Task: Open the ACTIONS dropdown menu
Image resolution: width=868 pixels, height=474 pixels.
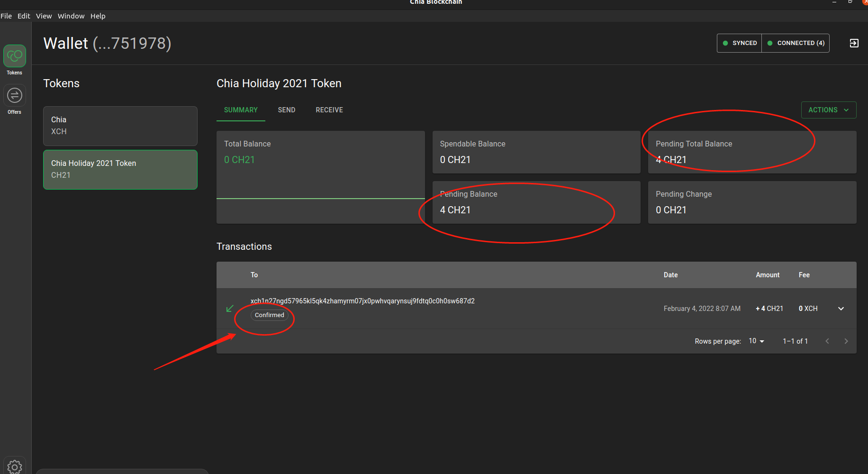Action: (x=828, y=109)
